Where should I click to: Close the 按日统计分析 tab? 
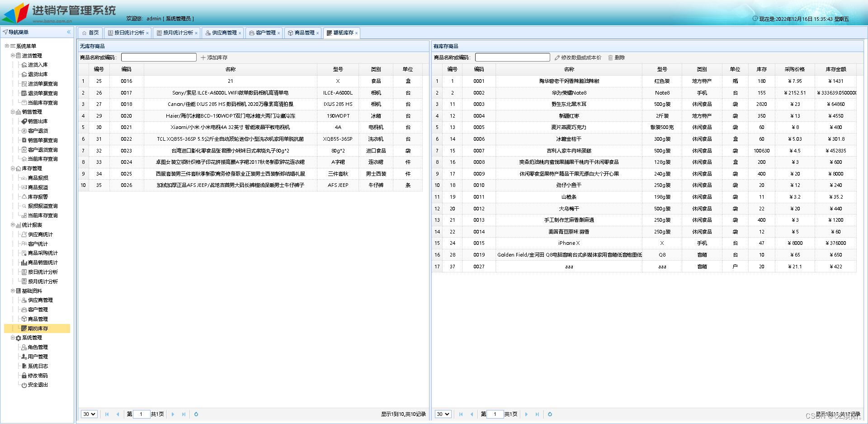click(x=147, y=33)
